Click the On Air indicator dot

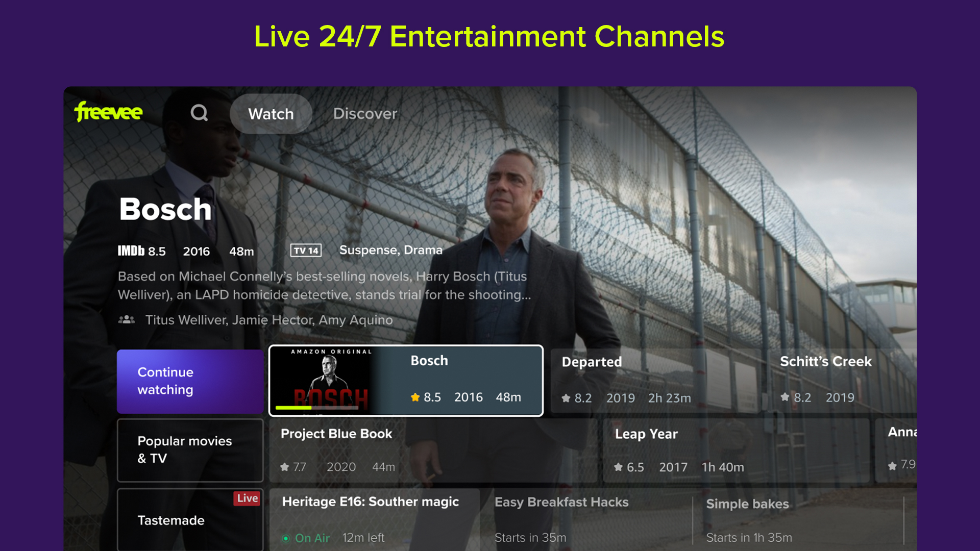[x=286, y=538]
